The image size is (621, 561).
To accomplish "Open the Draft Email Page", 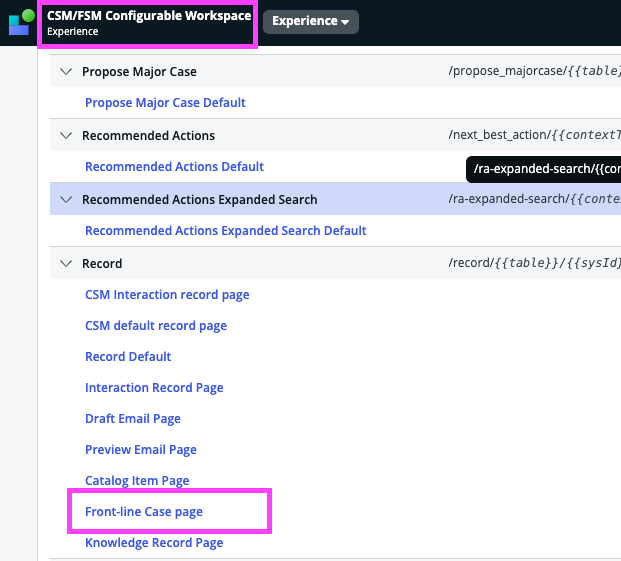I will [133, 419].
